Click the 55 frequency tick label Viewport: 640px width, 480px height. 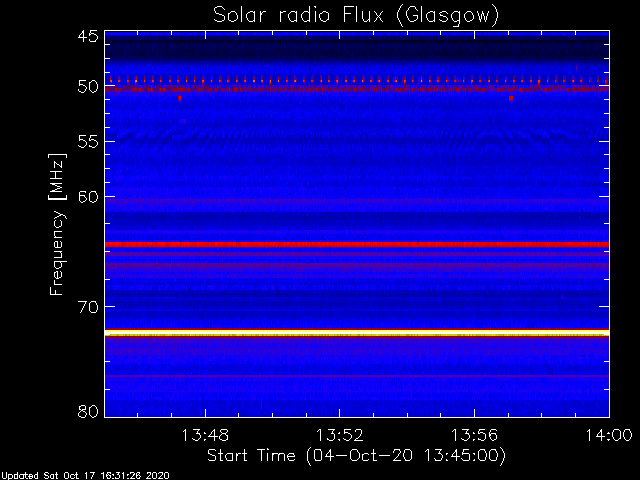[x=88, y=142]
